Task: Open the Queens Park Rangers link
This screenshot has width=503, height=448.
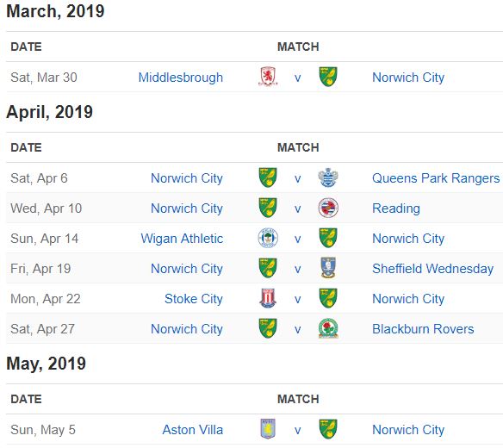Action: click(x=436, y=178)
